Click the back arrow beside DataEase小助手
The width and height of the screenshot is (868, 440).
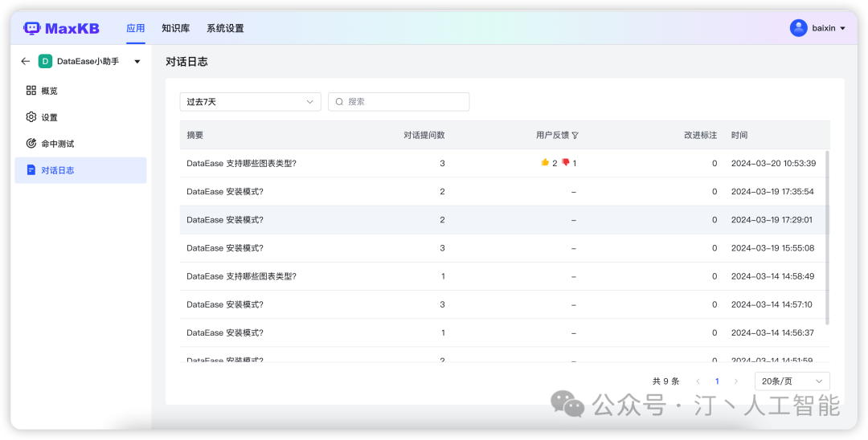(26, 61)
